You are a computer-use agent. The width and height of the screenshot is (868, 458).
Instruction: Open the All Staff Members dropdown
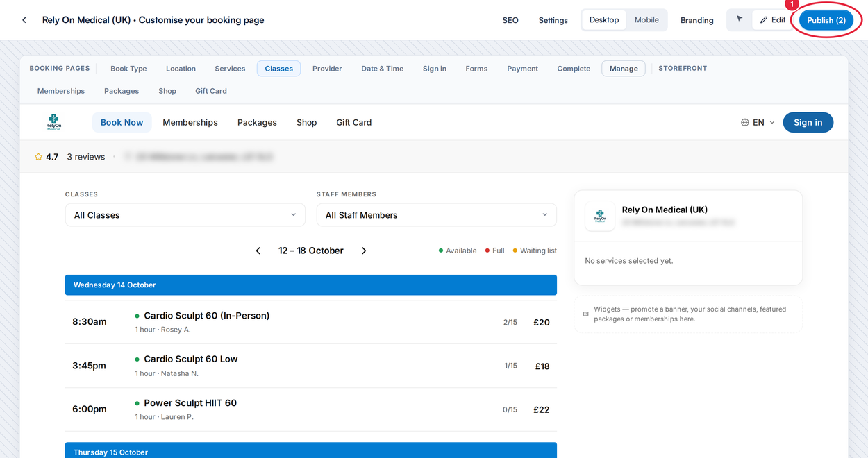pyautogui.click(x=437, y=215)
